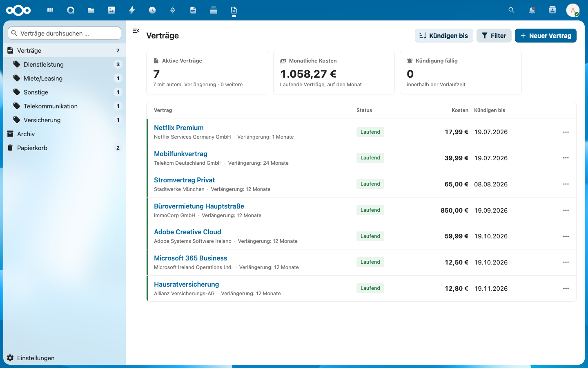The height and width of the screenshot is (368, 588).
Task: Open the Contacts menu icon
Action: (552, 10)
